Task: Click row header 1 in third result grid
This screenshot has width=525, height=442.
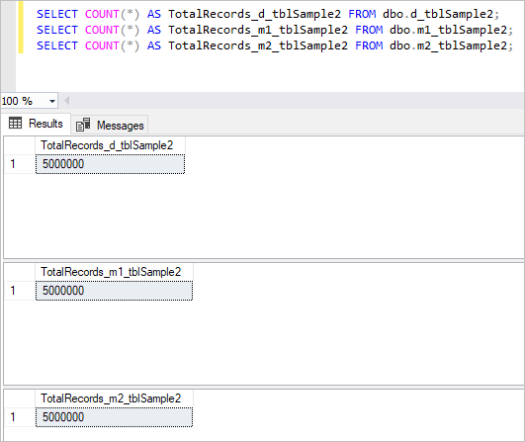Action: (20, 417)
